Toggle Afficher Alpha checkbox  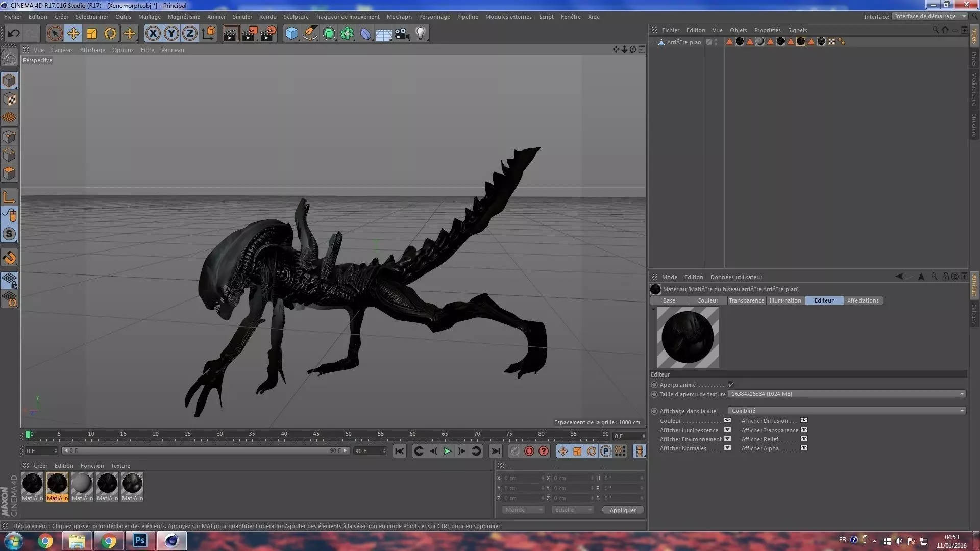point(804,448)
